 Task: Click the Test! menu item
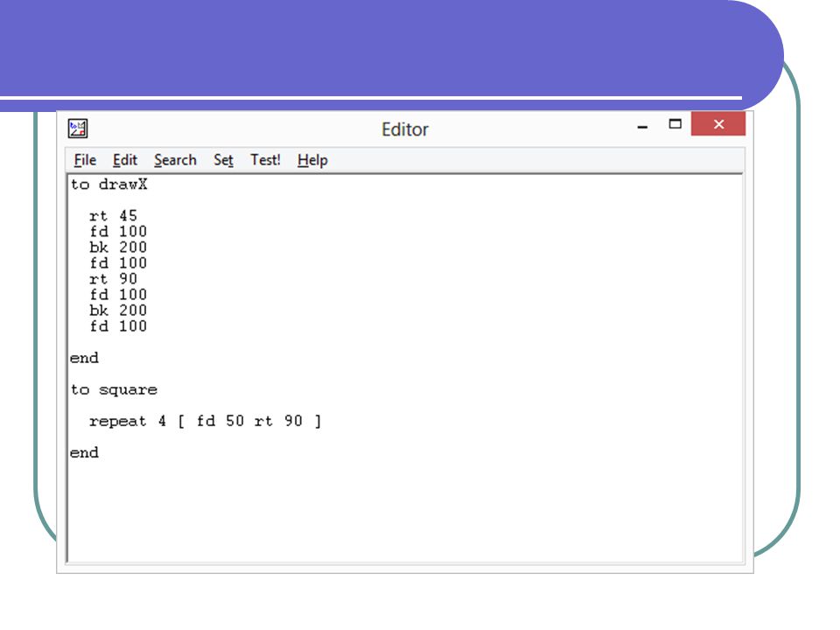[x=265, y=160]
